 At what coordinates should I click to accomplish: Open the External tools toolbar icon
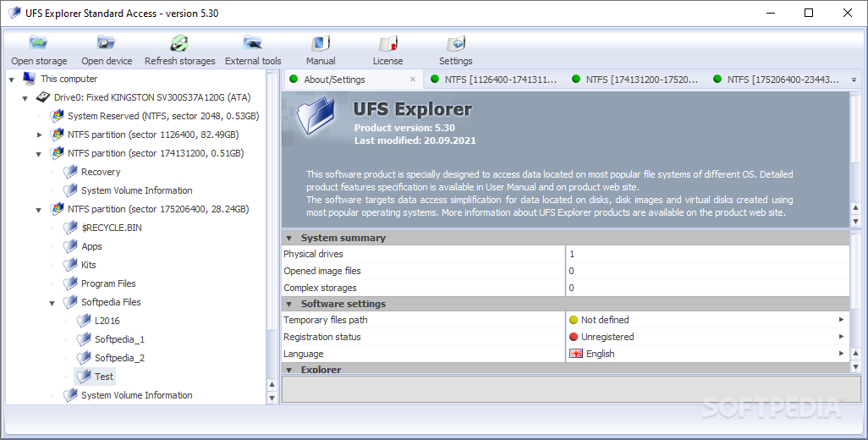point(252,42)
